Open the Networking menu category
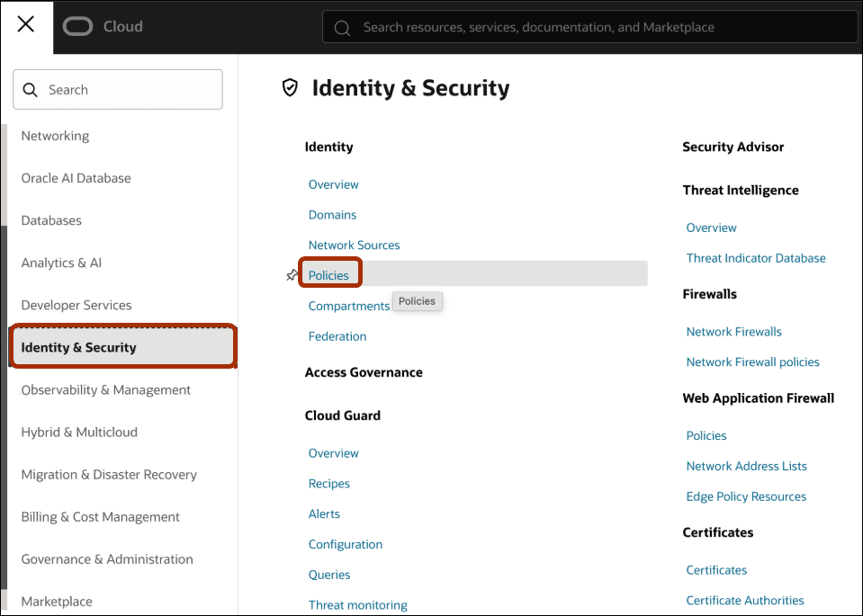 (55, 136)
